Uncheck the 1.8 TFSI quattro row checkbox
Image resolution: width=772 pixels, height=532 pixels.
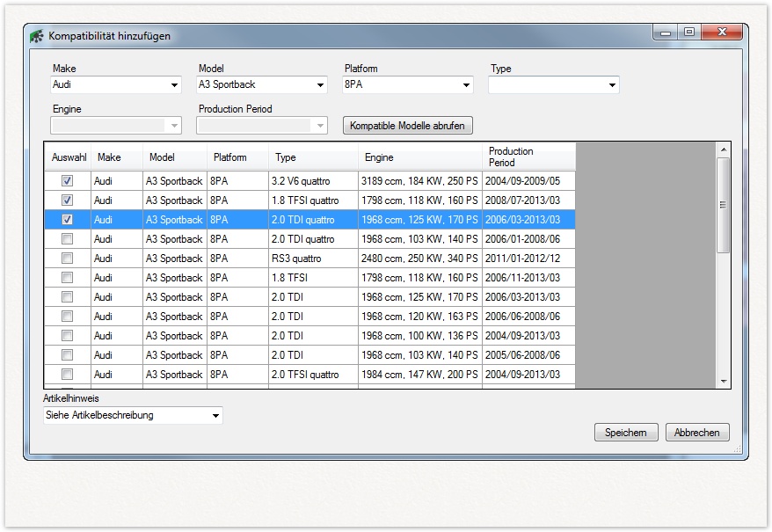click(67, 200)
